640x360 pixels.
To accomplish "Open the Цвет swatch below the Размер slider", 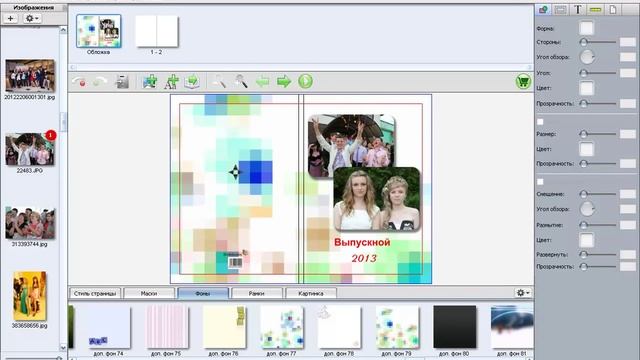I will 587,149.
